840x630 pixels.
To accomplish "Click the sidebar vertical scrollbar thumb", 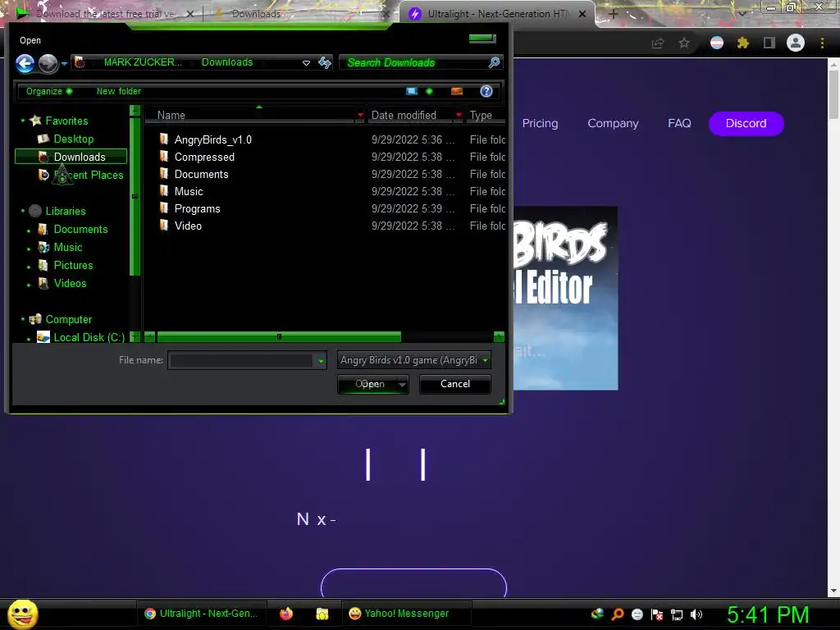I will [x=135, y=197].
